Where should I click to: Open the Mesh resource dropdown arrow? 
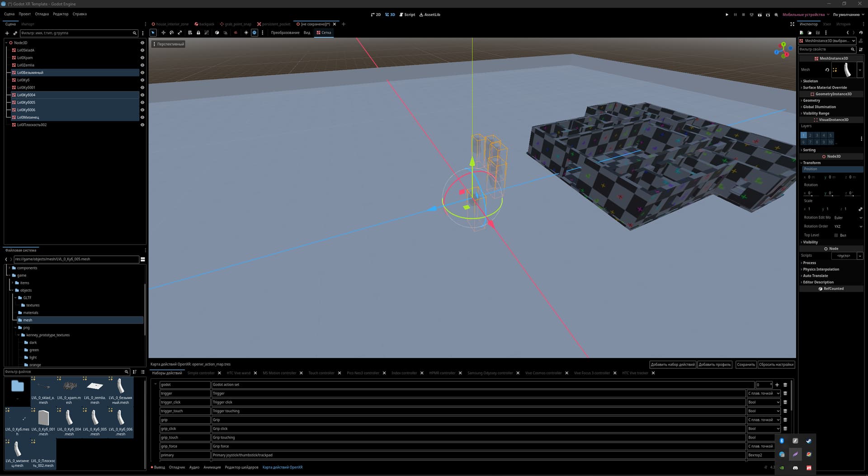[x=860, y=70]
